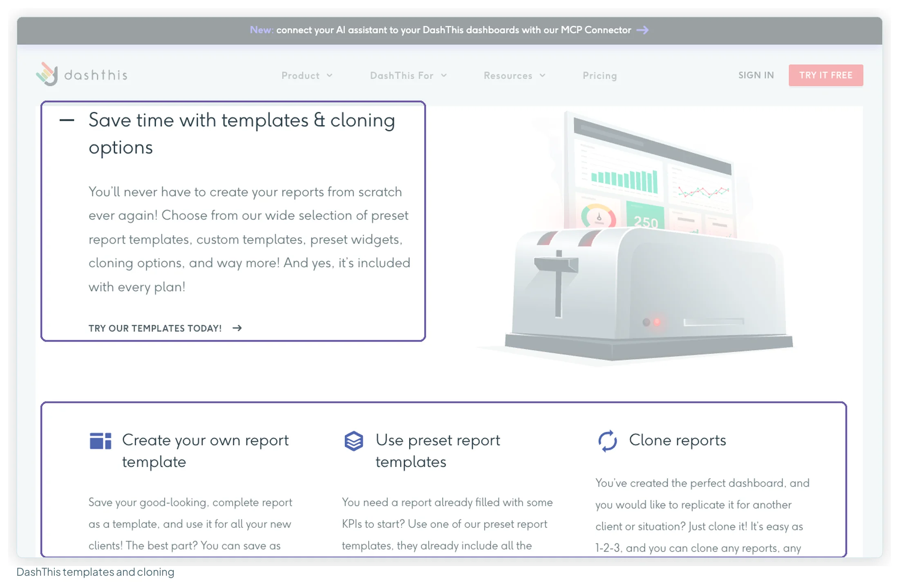Click the paragraph starting You'll never have to create
This screenshot has width=899, height=588.
[x=249, y=239]
